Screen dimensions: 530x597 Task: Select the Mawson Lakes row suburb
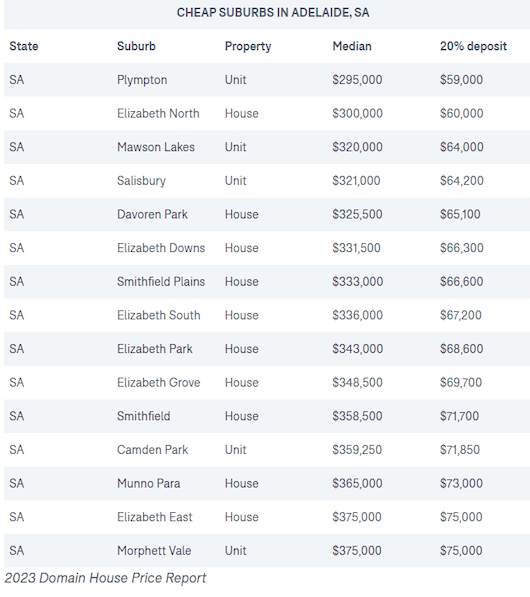155,147
